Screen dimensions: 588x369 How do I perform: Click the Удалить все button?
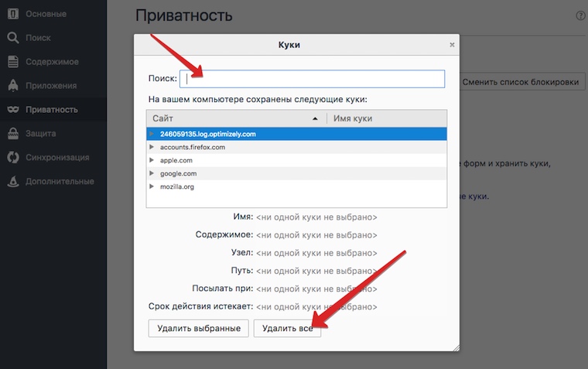[287, 328]
